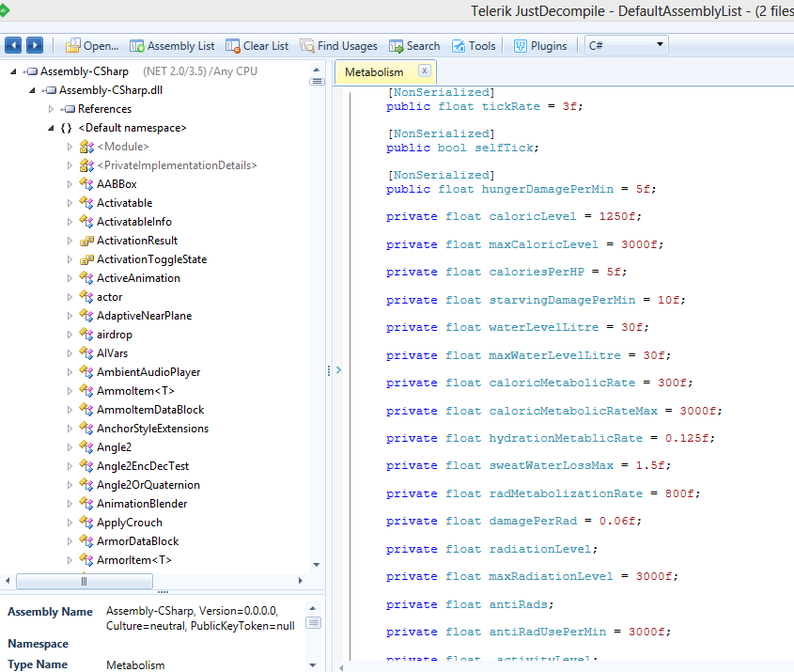Screen dimensions: 794x672
Task: Click the Assembly Name value text
Action: pos(200,618)
